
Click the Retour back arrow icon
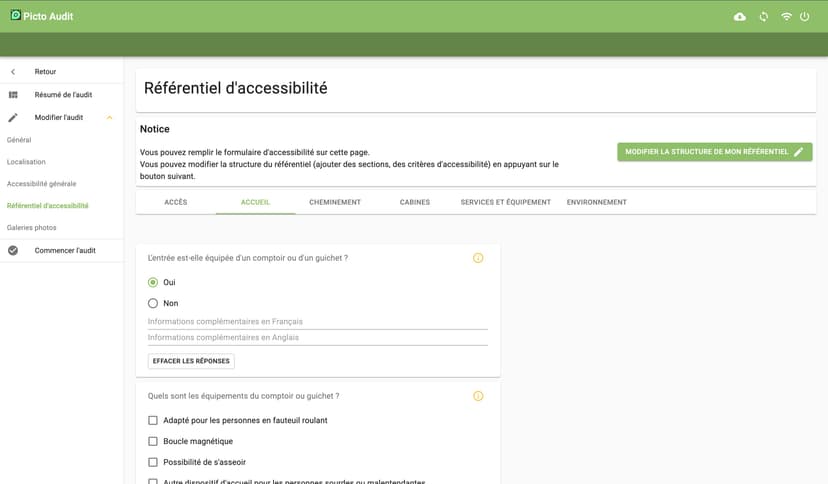[x=13, y=72]
